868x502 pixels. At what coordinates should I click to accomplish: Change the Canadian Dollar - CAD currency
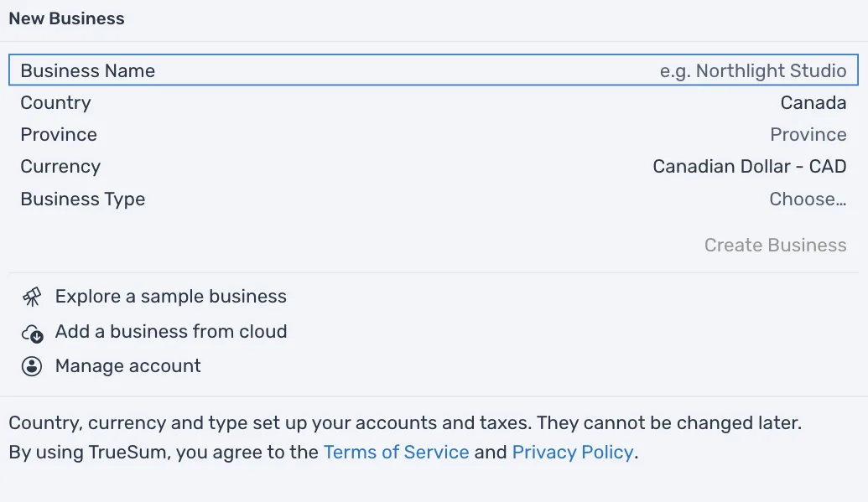(749, 167)
